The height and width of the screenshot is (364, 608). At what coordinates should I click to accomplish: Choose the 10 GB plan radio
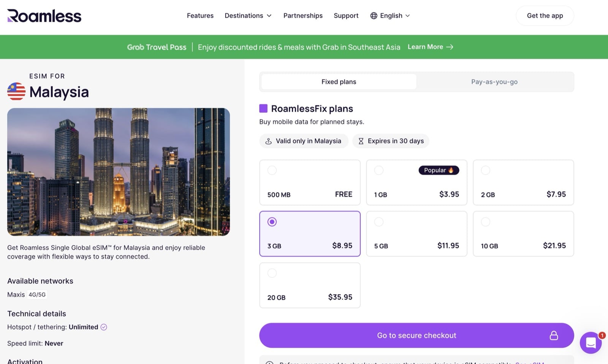(486, 222)
